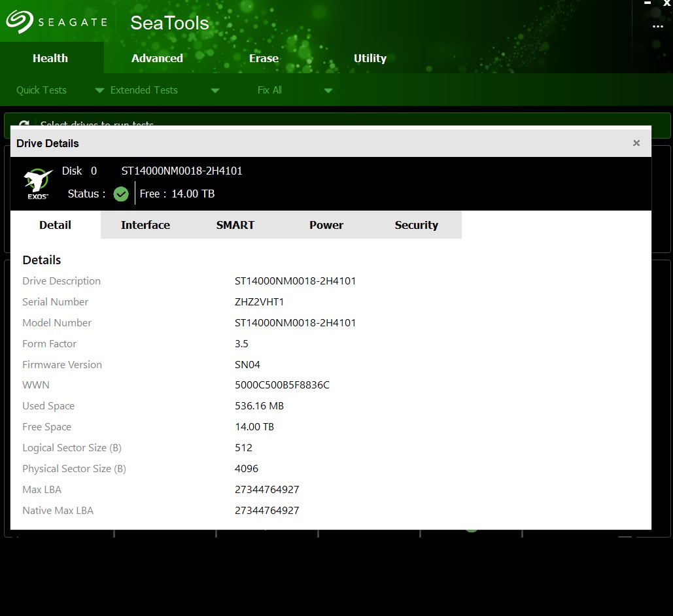The image size is (673, 616).
Task: Click the Exos drive logo icon
Action: click(38, 184)
